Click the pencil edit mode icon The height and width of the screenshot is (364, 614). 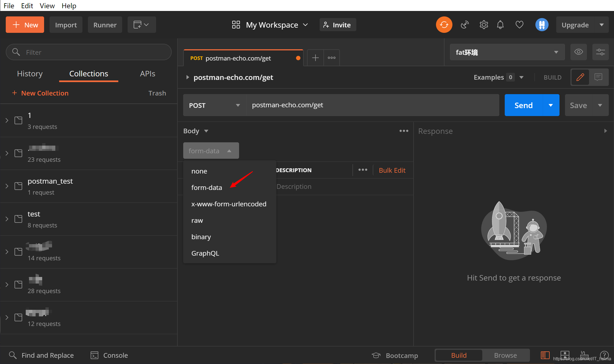point(580,77)
